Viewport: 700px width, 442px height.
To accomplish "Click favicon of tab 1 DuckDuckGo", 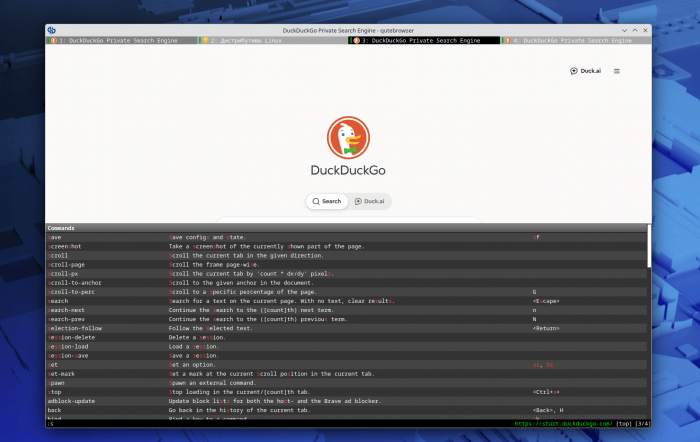I will [54, 41].
